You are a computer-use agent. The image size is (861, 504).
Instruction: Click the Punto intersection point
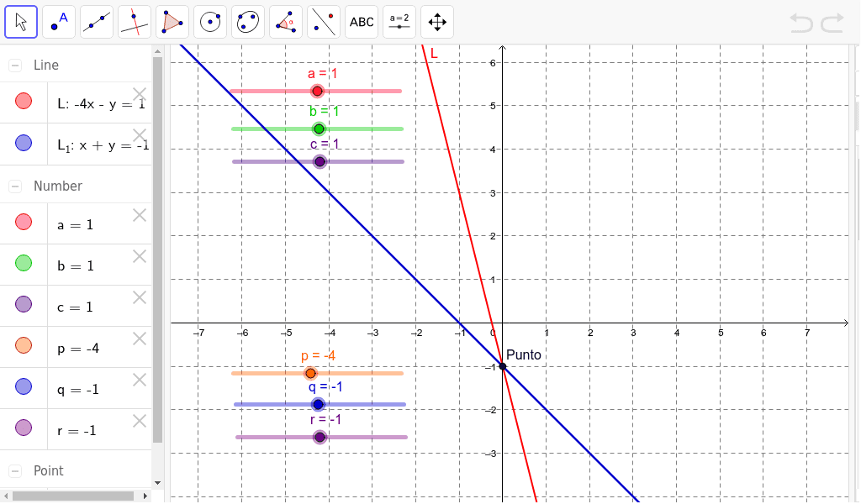(503, 366)
